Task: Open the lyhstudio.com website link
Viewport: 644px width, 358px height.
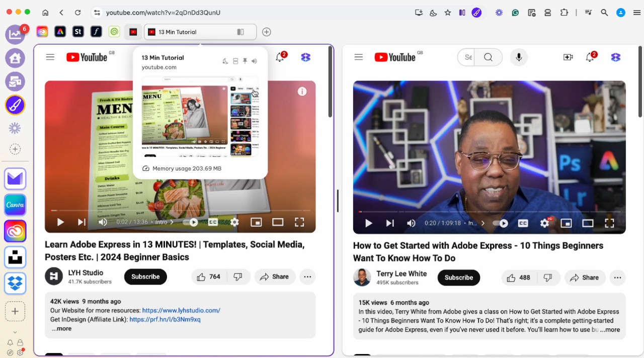Action: click(x=181, y=311)
